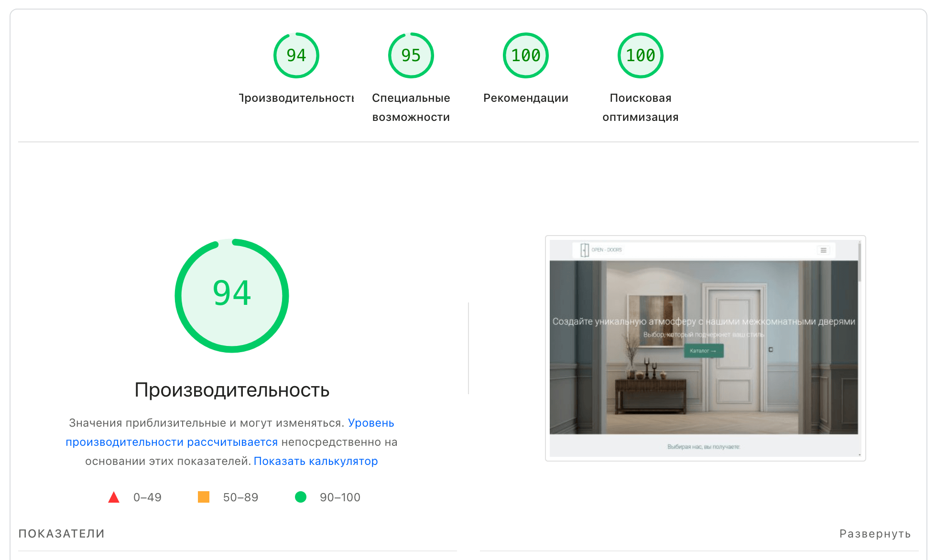The width and height of the screenshot is (936, 560).
Task: Expand the metrics with Развернуть
Action: [875, 534]
